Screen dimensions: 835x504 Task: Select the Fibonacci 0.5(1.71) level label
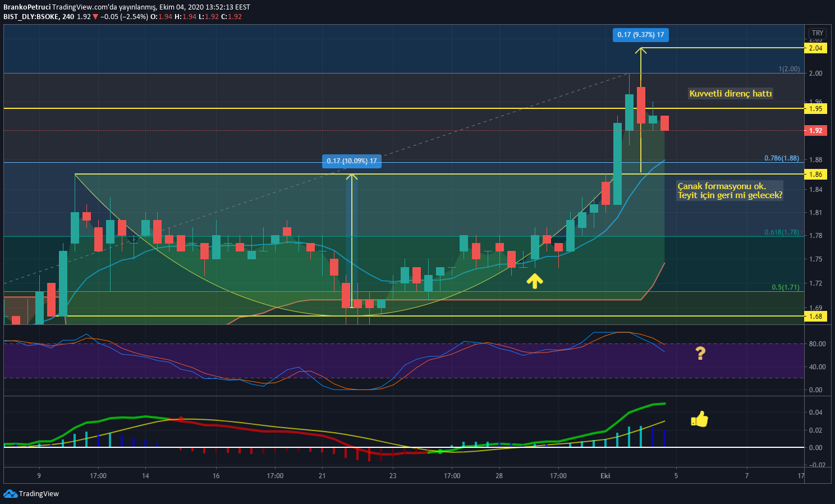tap(786, 287)
